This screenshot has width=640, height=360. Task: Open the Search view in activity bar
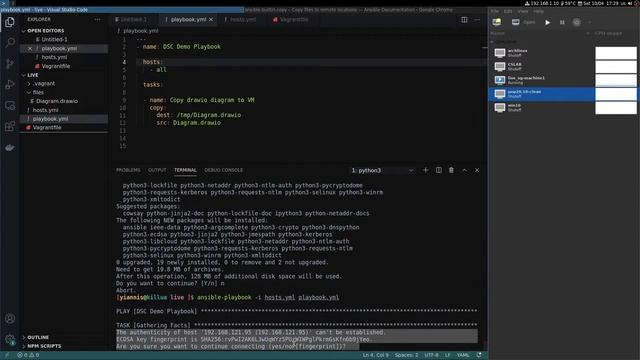coord(10,42)
